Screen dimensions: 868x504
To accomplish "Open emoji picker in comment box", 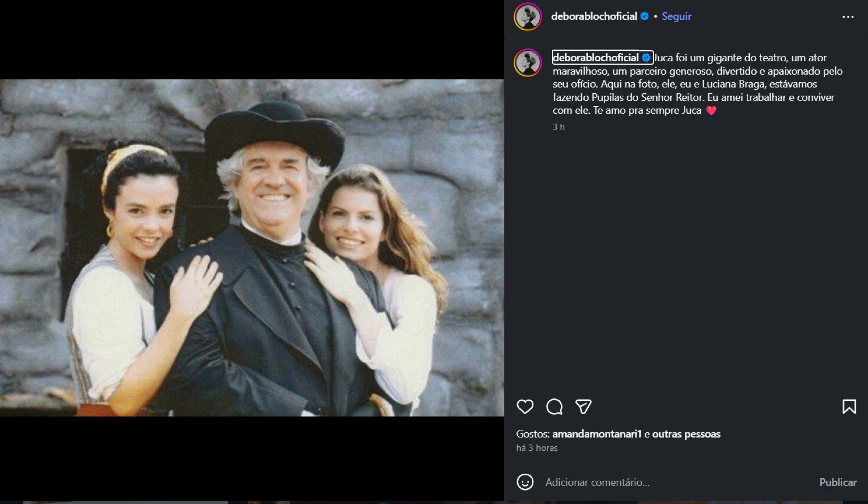I will (x=525, y=482).
